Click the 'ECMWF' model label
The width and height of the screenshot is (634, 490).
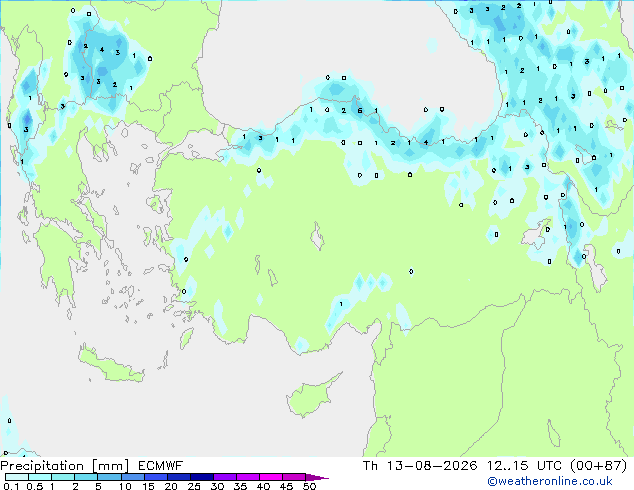point(161,466)
